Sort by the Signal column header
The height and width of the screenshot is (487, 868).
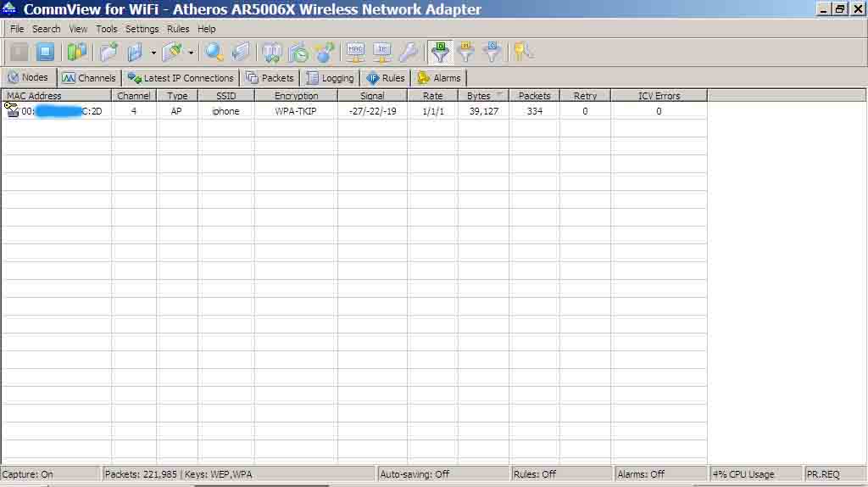(372, 96)
